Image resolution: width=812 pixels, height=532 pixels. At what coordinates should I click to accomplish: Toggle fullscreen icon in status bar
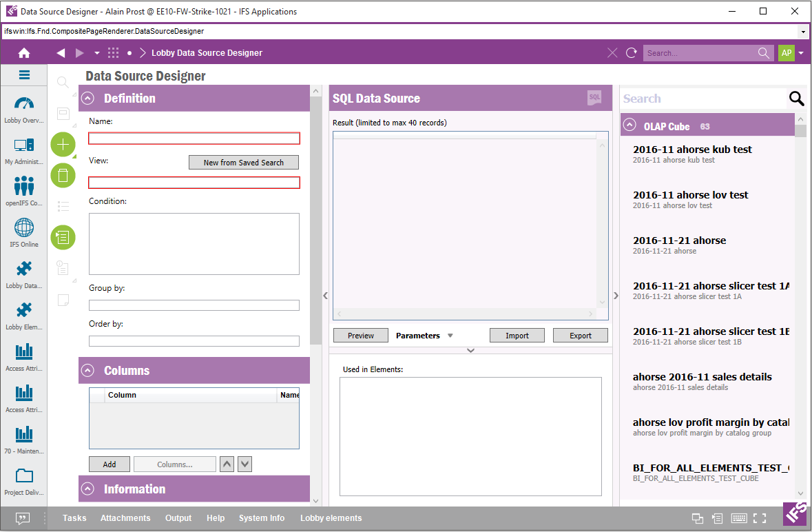coord(760,519)
